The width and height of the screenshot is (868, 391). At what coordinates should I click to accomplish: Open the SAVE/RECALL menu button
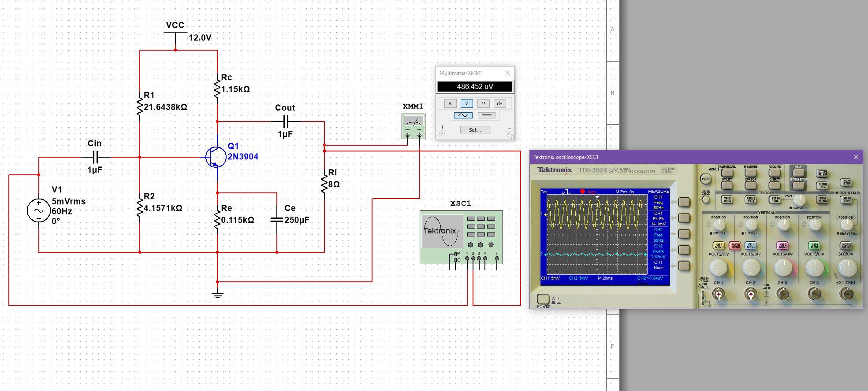point(727,173)
